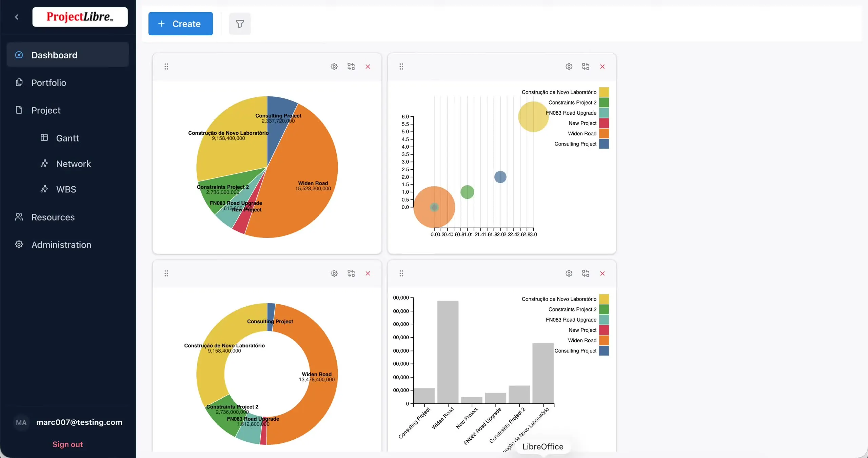Grab the drag handle of donut chart widget

[166, 273]
